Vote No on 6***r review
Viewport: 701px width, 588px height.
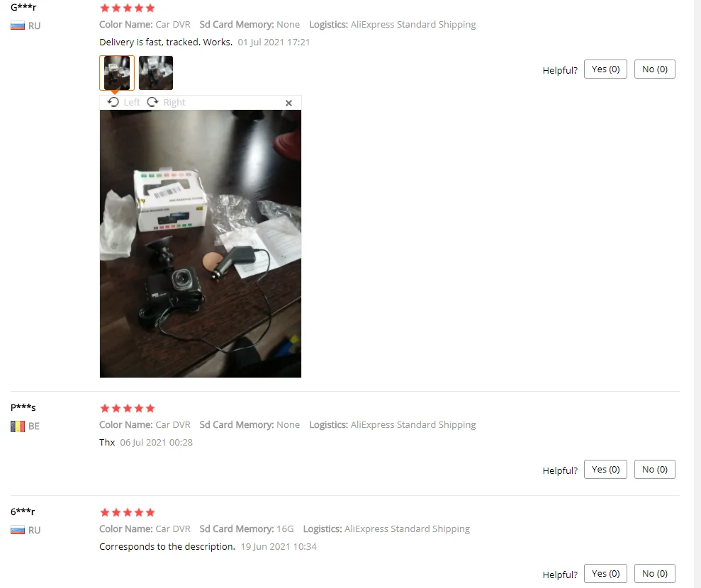654,574
